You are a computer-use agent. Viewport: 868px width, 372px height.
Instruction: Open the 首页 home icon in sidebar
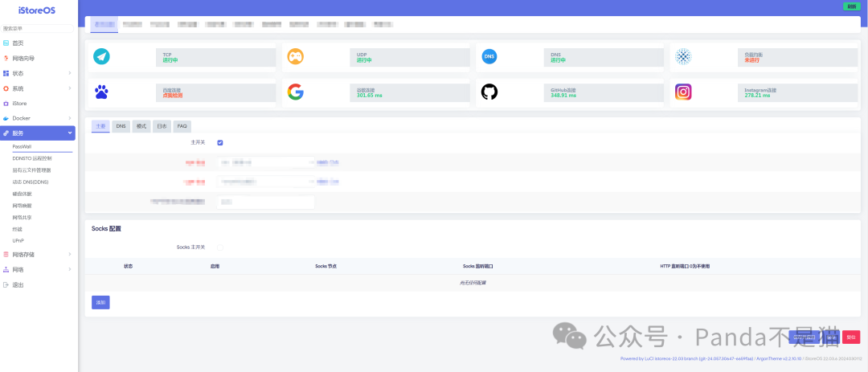[x=6, y=43]
